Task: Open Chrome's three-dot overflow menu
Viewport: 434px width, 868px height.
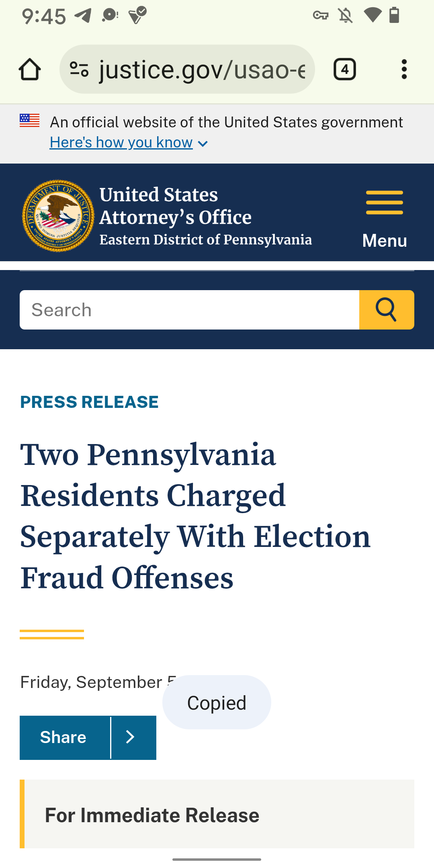Action: (404, 70)
